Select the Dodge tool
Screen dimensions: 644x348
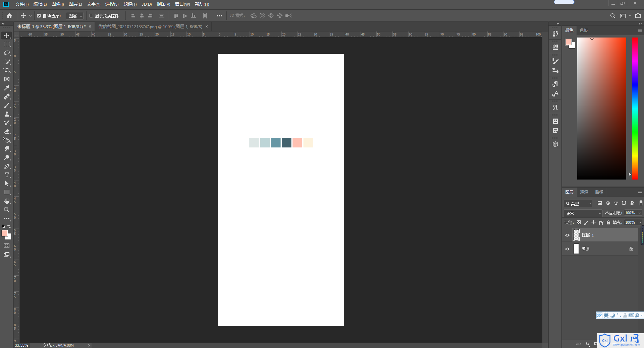click(7, 157)
